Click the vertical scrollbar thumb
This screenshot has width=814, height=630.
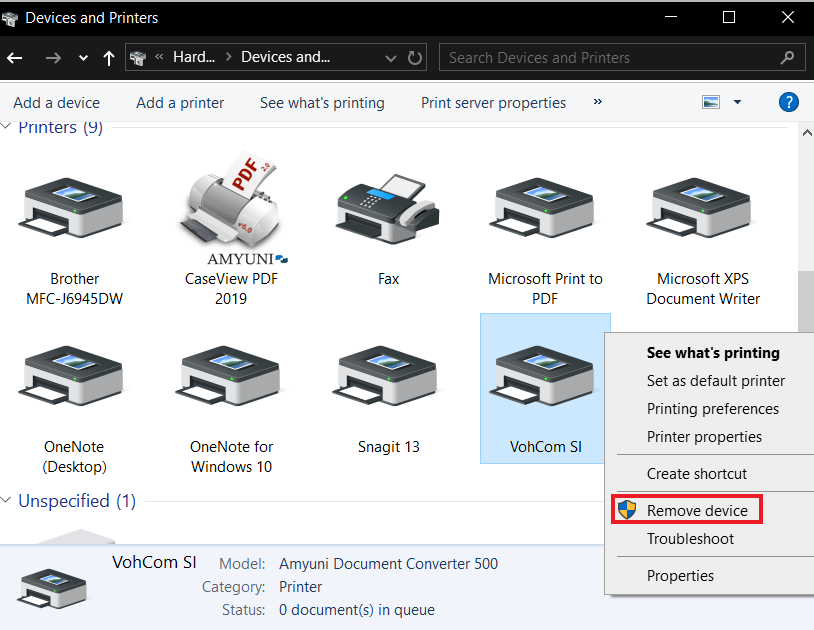[x=806, y=302]
